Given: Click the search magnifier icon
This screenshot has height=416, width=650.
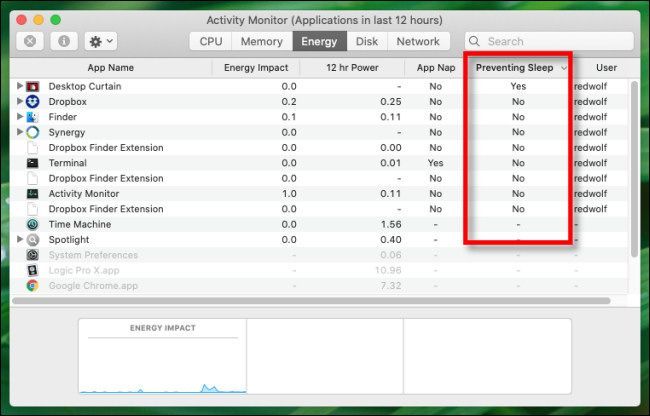Looking at the screenshot, I should (x=475, y=41).
